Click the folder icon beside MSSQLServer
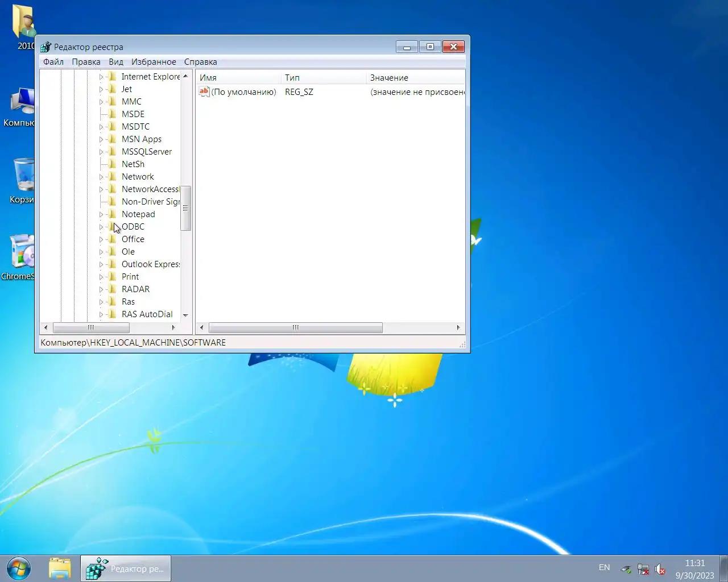The width and height of the screenshot is (728, 582). point(113,152)
